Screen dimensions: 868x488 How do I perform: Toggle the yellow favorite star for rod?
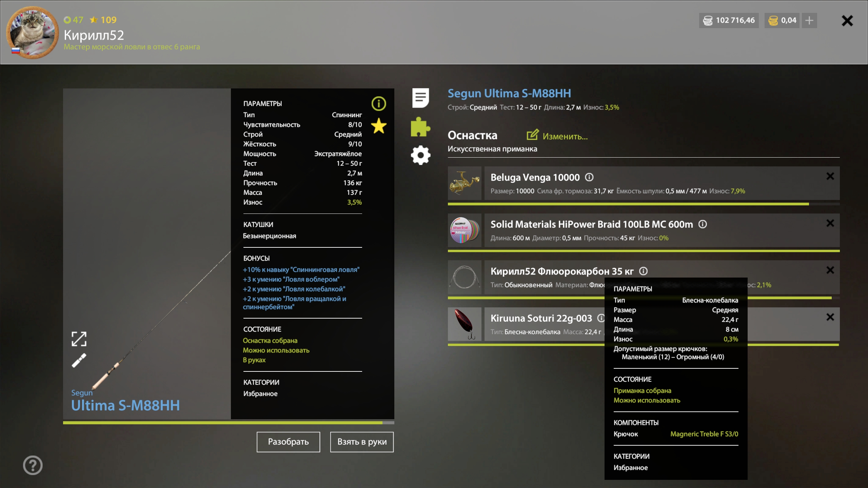tap(378, 126)
